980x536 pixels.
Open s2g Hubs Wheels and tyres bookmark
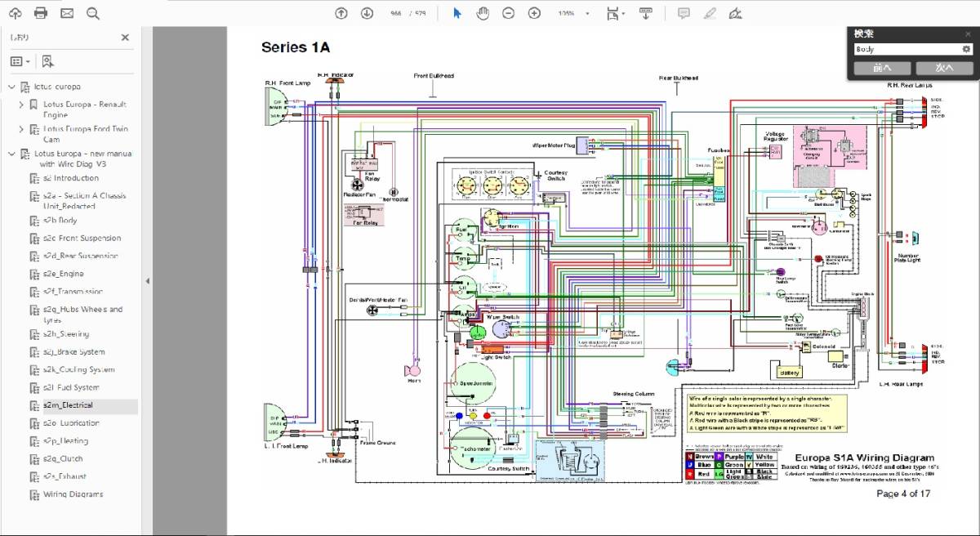(83, 315)
